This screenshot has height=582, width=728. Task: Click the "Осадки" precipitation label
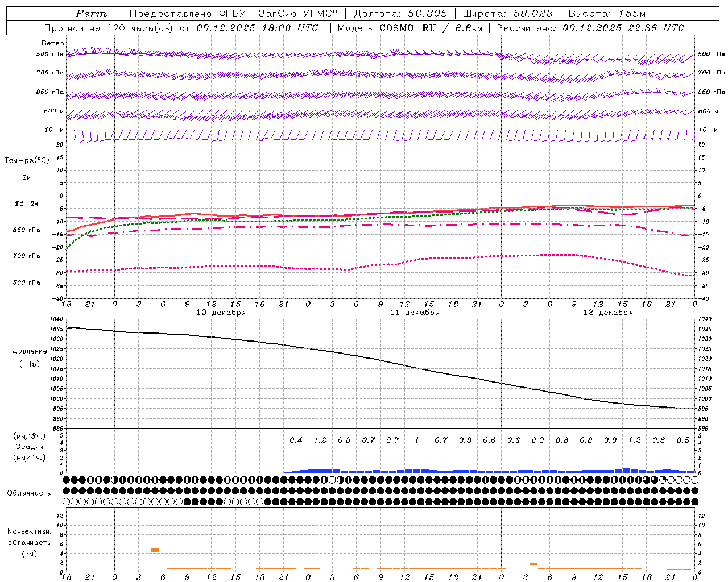point(30,447)
